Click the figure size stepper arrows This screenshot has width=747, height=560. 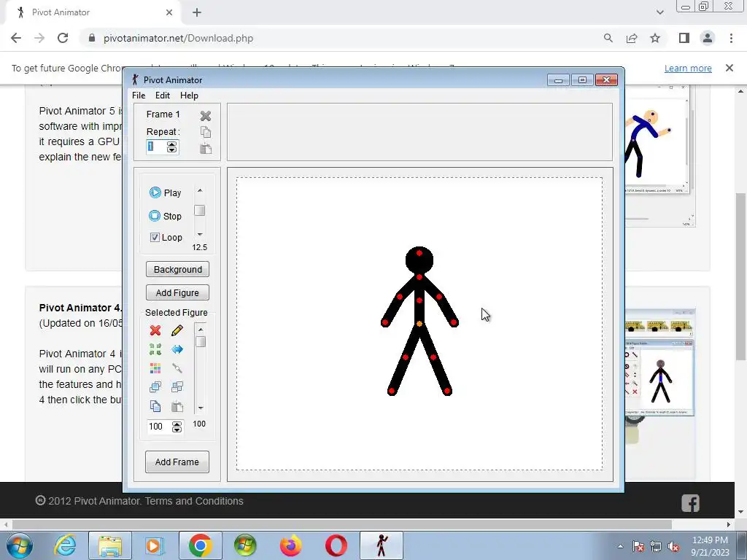click(177, 427)
